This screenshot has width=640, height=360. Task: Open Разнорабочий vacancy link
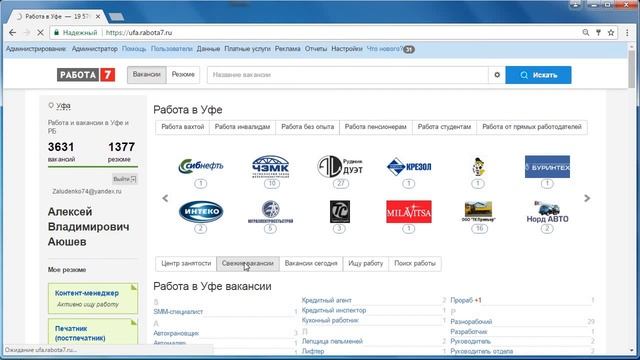pos(471,322)
